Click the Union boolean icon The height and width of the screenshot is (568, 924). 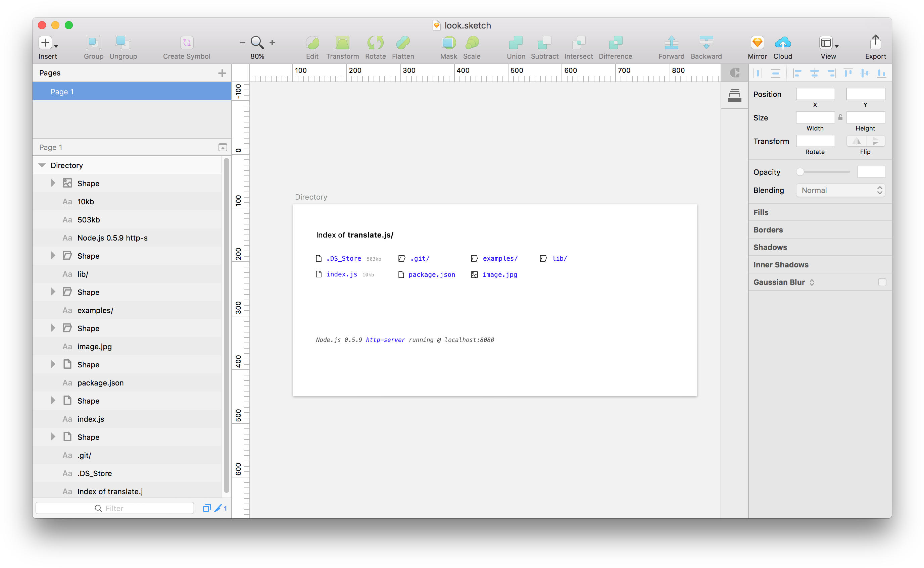tap(516, 43)
